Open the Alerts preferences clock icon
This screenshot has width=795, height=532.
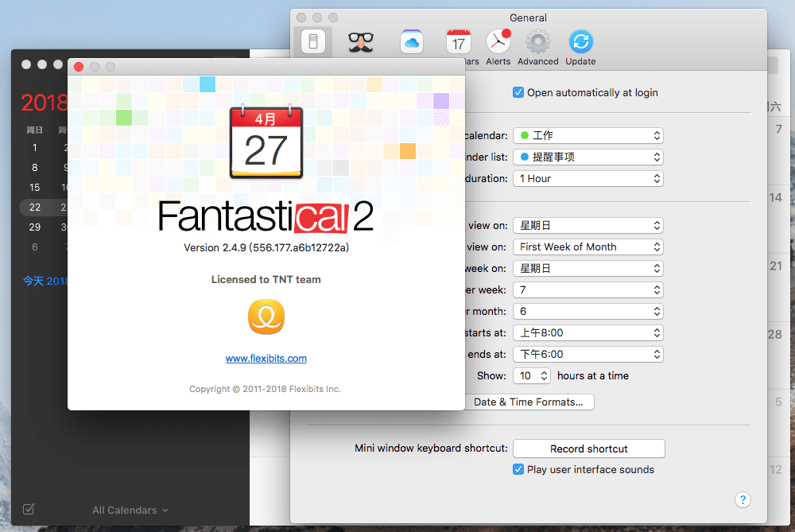tap(498, 41)
